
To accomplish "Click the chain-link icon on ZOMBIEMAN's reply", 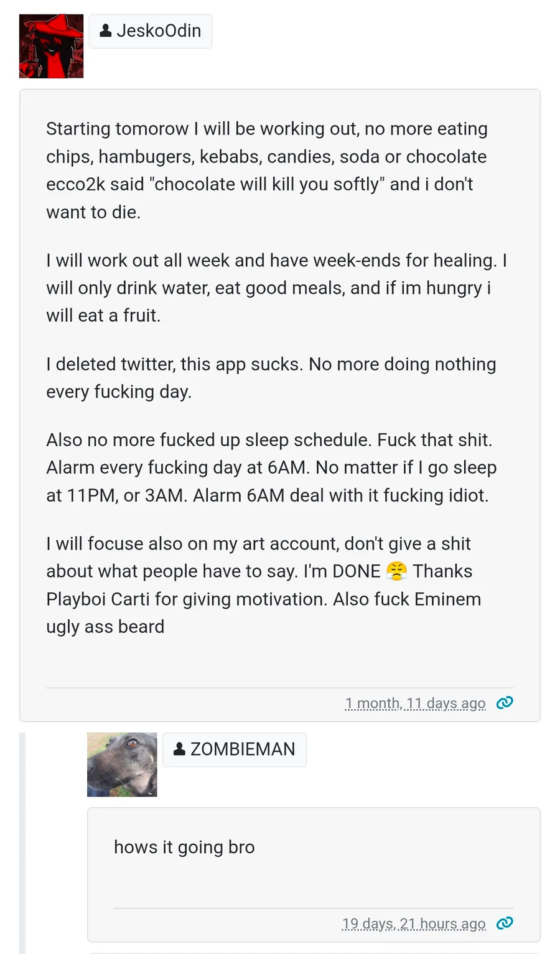I will [x=505, y=923].
